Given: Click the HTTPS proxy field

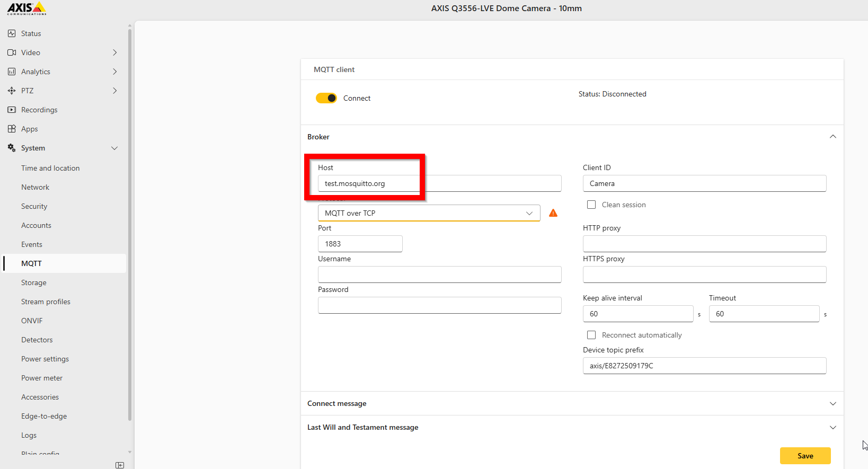Looking at the screenshot, I should click(705, 275).
